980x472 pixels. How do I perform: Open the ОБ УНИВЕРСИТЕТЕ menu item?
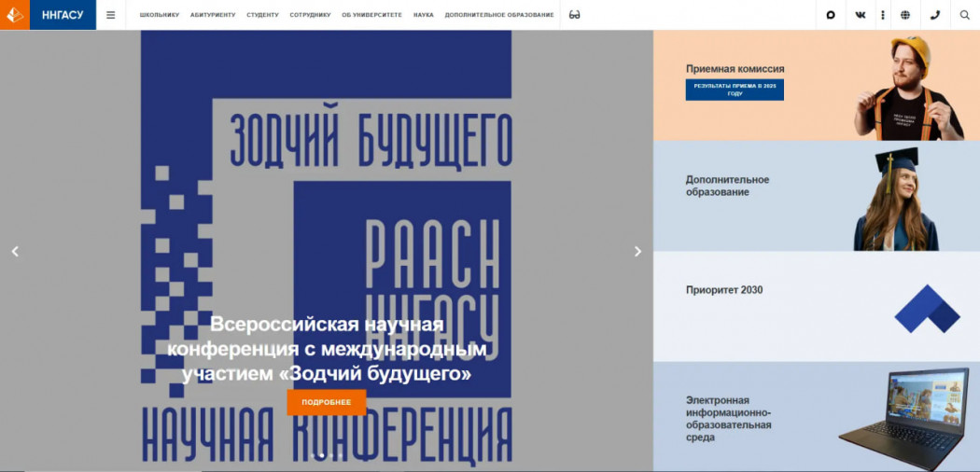[x=371, y=15]
